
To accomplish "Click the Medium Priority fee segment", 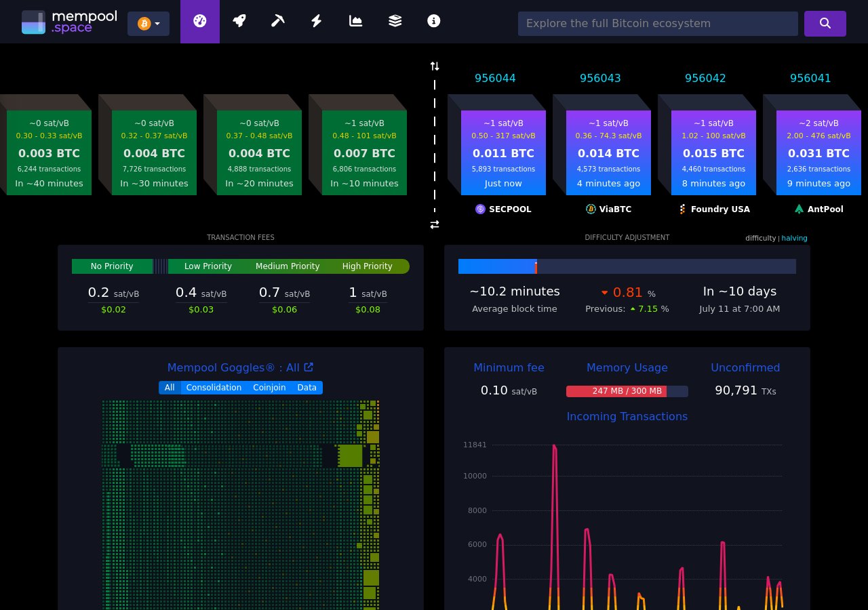I will 288,266.
